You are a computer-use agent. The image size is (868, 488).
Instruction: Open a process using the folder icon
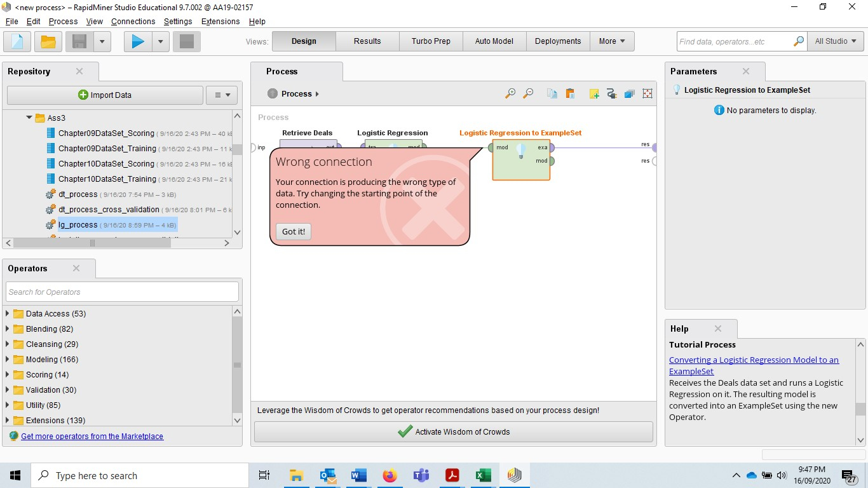[48, 41]
